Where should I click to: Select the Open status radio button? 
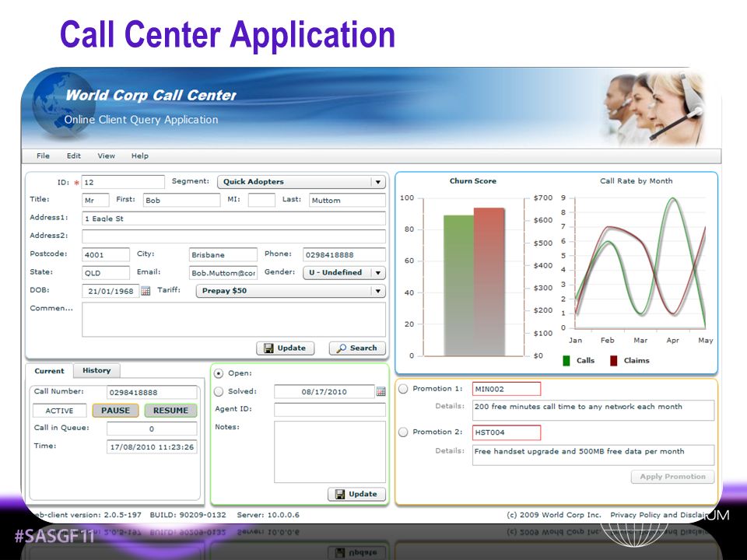click(x=219, y=373)
